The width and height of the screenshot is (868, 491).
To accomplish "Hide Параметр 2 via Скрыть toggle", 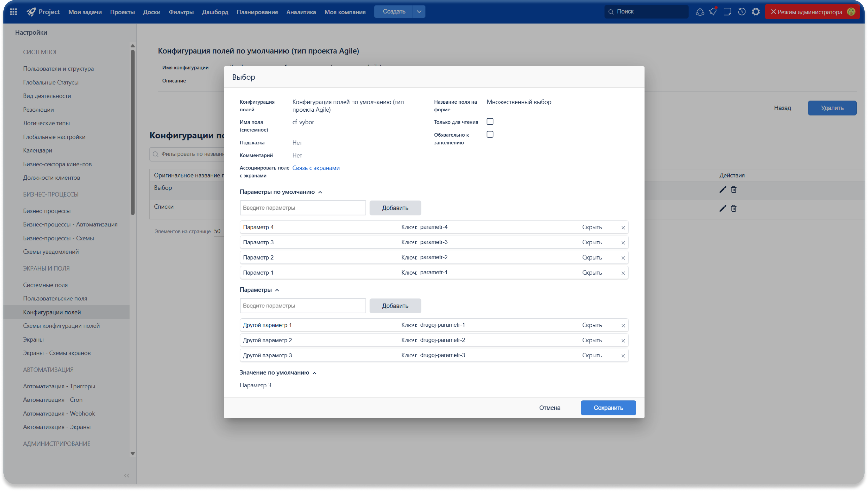I will pos(592,257).
